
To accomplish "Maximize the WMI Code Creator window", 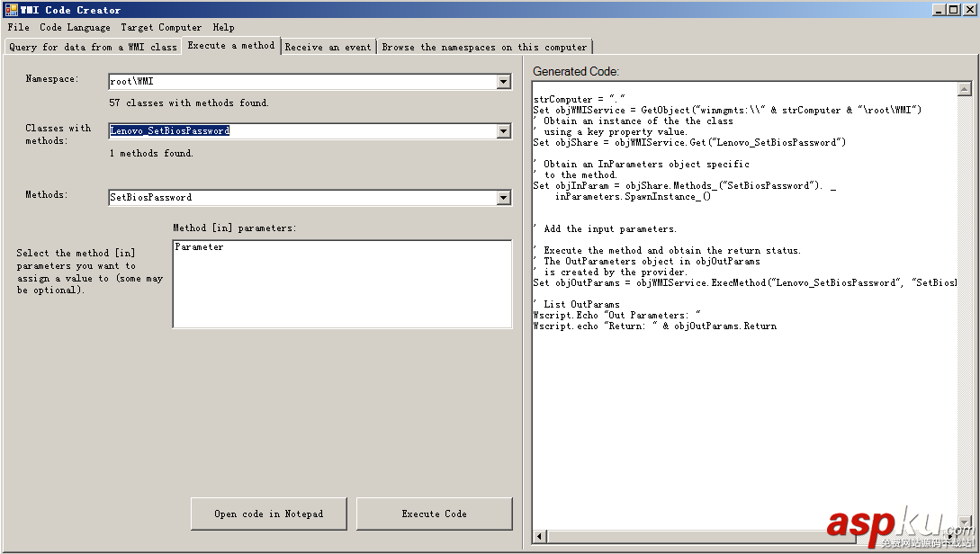I will [x=952, y=9].
